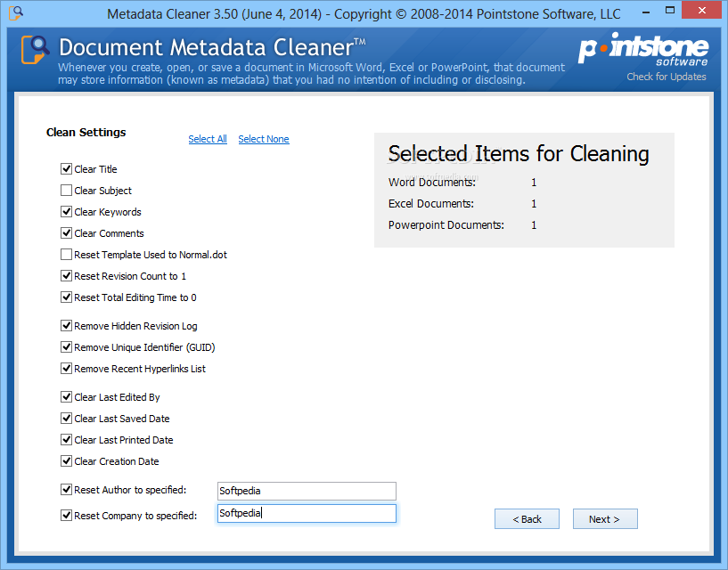
Task: Open the Pointstone Software logo
Action: coord(643,49)
